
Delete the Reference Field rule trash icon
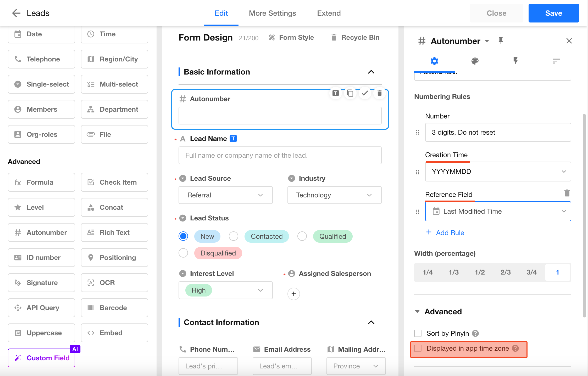567,193
